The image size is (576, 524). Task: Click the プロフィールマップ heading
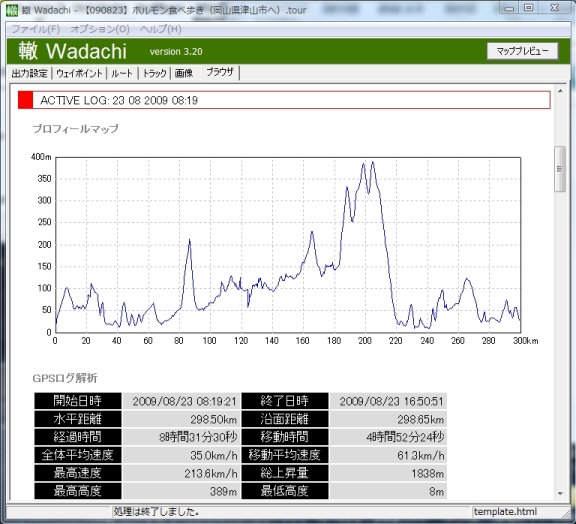[x=75, y=129]
